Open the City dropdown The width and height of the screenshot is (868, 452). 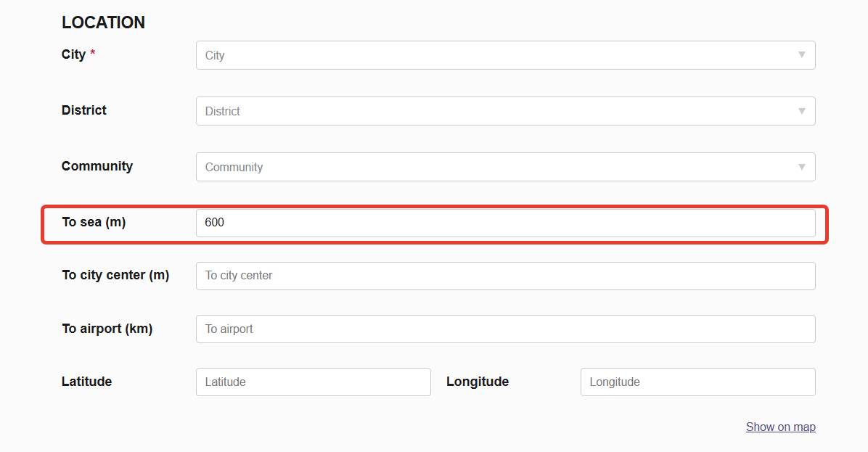494,56
